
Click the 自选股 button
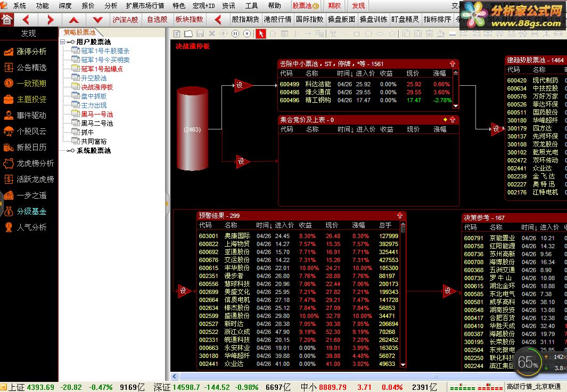pos(157,20)
